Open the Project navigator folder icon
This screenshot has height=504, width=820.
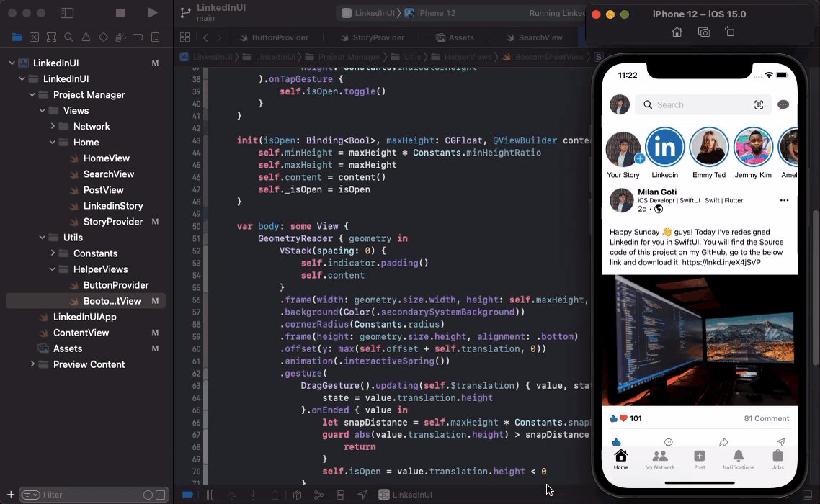coord(17,37)
